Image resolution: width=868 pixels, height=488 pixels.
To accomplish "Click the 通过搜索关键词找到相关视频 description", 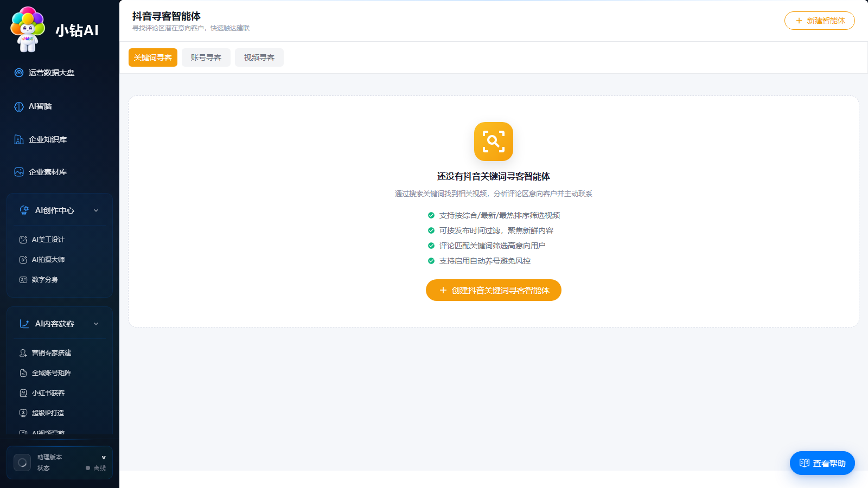I will coord(494,194).
